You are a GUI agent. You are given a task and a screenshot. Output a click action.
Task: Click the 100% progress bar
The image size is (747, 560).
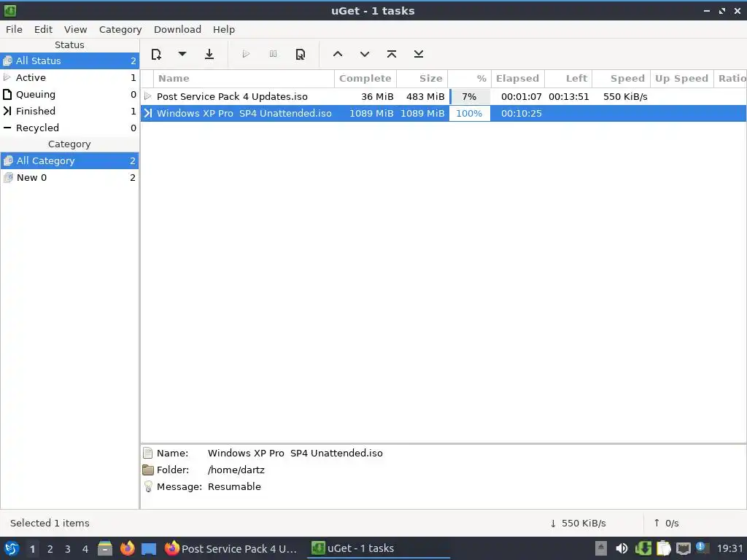click(x=470, y=113)
